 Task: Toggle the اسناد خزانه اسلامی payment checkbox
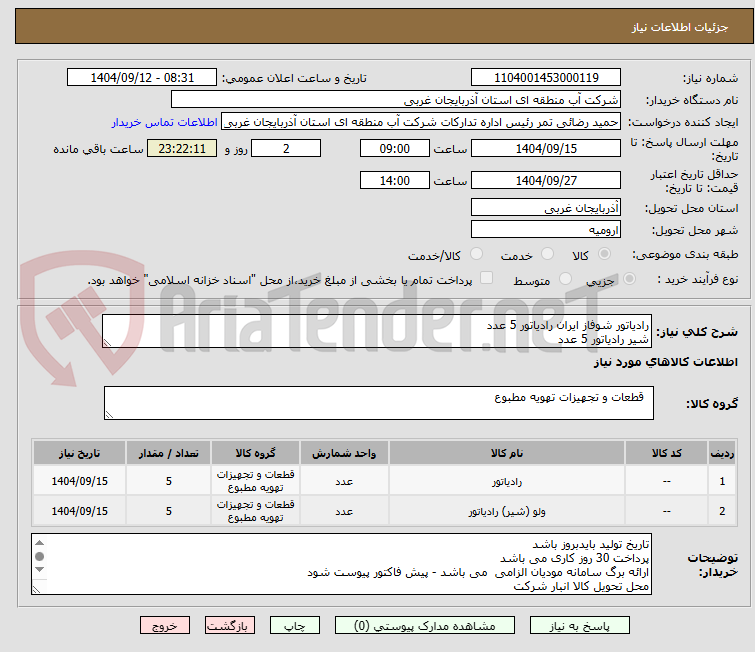point(487,278)
